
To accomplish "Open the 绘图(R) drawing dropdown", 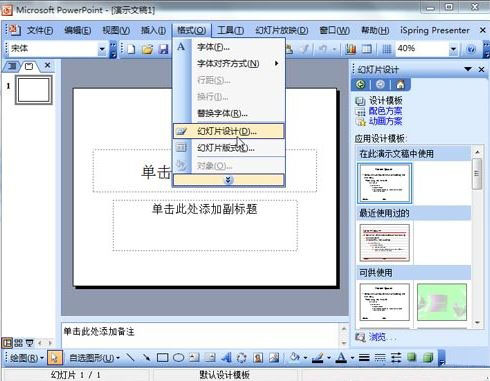I will 26,358.
